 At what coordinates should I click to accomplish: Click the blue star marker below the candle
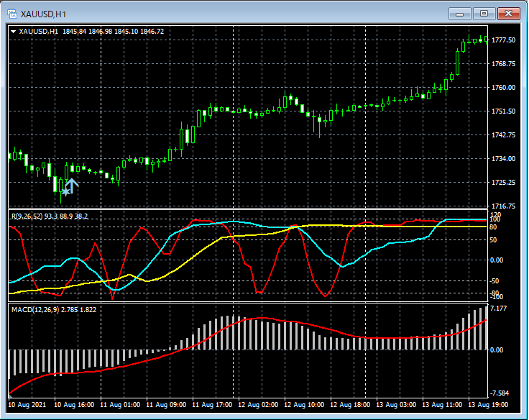coord(65,192)
